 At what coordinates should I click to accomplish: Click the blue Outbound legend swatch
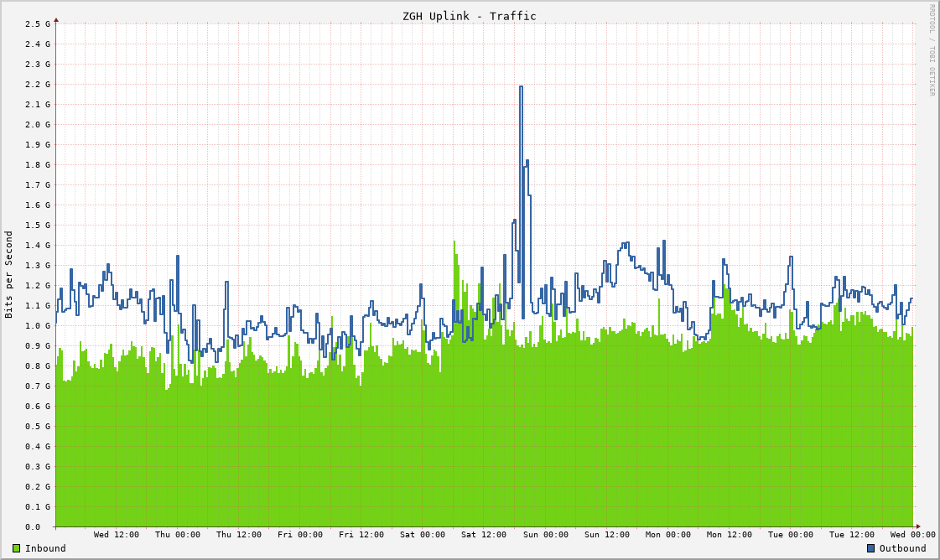tap(871, 548)
